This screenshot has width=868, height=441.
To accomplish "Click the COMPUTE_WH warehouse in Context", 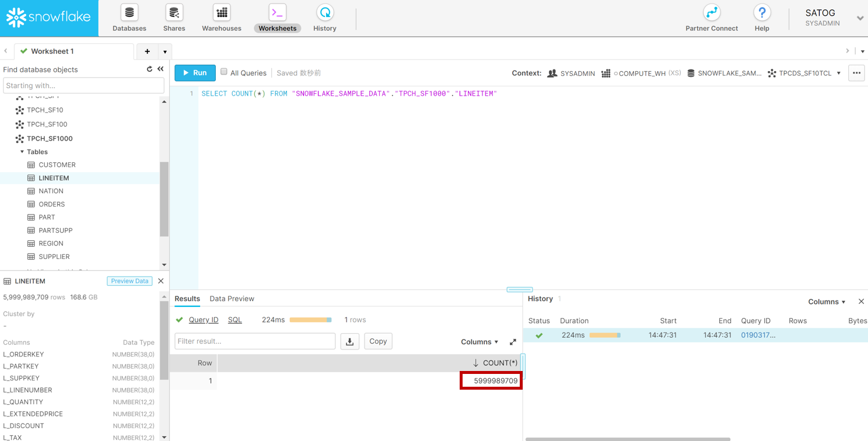I will click(x=641, y=73).
